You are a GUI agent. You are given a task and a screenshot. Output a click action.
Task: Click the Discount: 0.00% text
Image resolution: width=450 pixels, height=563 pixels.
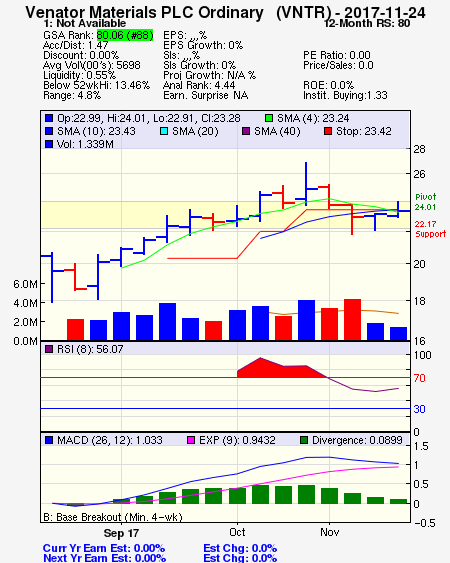pyautogui.click(x=81, y=55)
